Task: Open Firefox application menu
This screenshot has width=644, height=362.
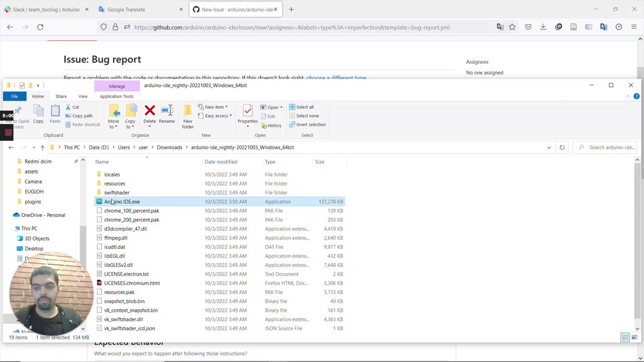Action: click(634, 27)
